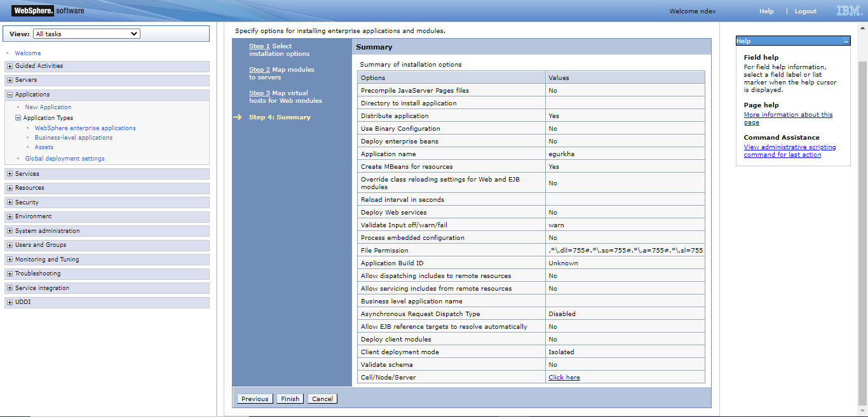Collapse the Applications section

point(10,95)
